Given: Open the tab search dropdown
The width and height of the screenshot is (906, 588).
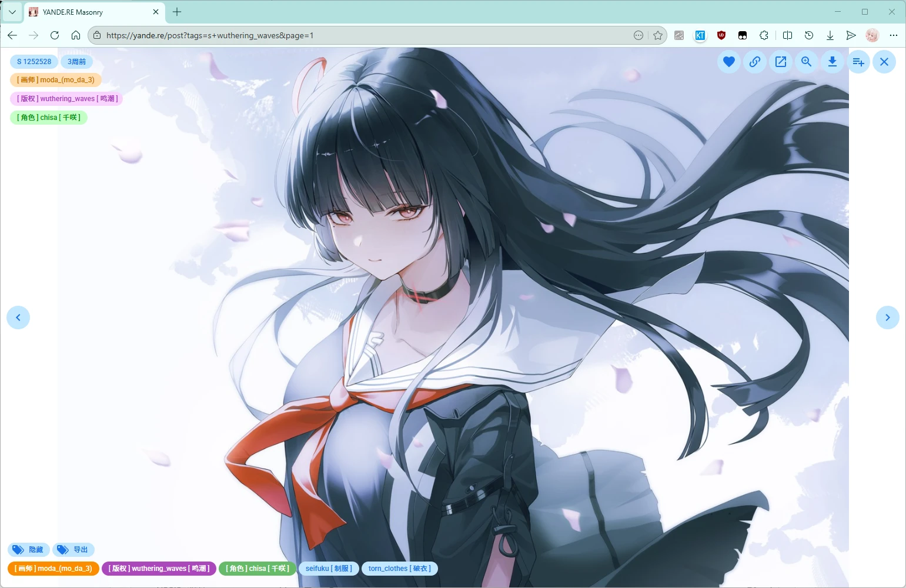Looking at the screenshot, I should coord(12,12).
